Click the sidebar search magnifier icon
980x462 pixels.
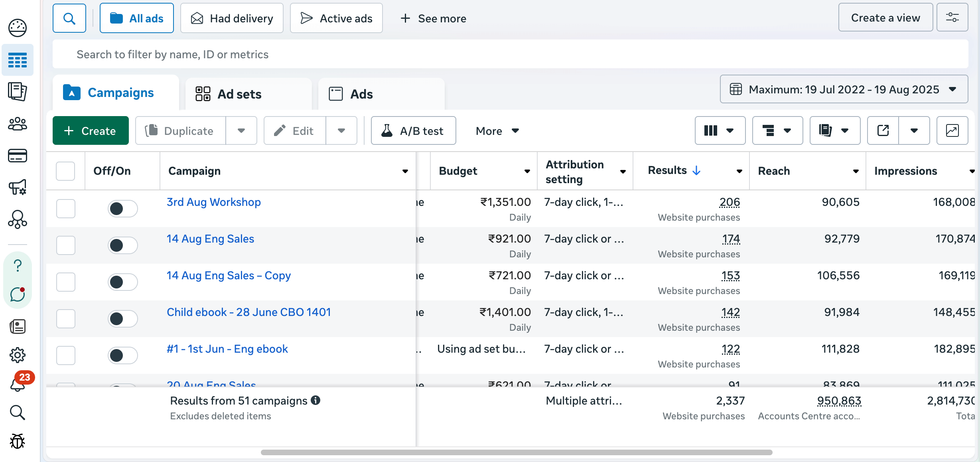(x=18, y=413)
